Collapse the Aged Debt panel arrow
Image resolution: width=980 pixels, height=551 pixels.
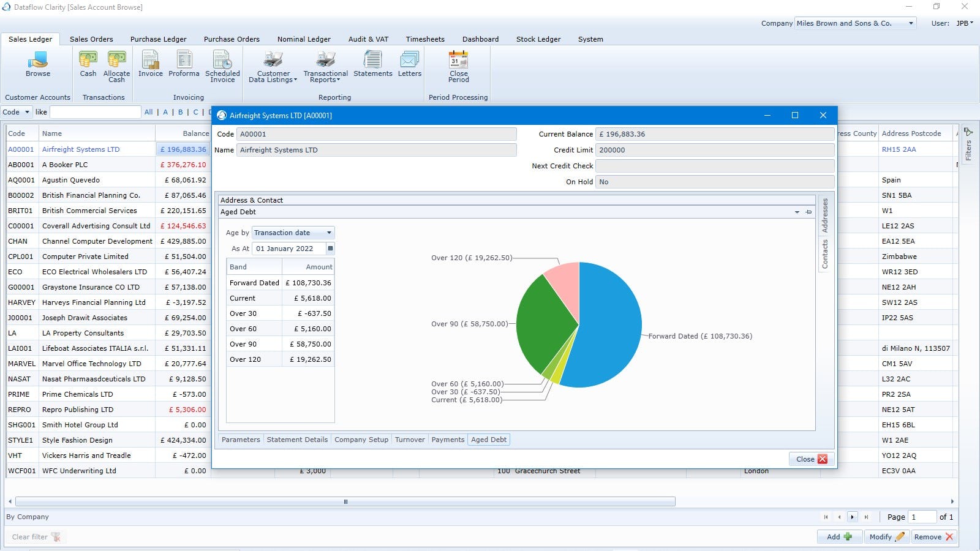click(x=797, y=212)
